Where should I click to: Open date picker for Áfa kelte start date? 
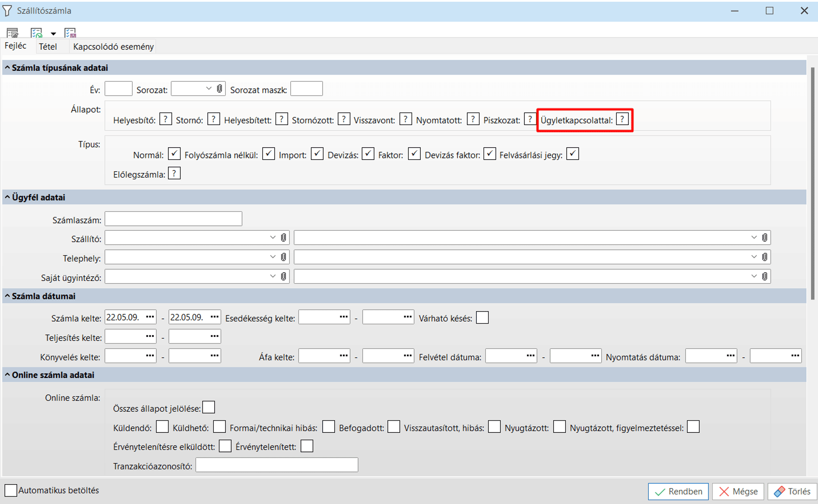[x=344, y=356]
